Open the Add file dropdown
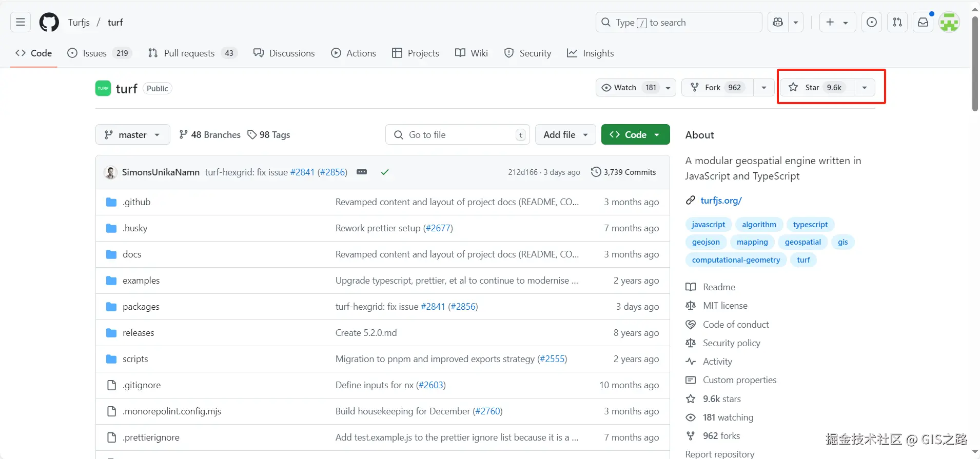Image resolution: width=980 pixels, height=459 pixels. tap(565, 135)
